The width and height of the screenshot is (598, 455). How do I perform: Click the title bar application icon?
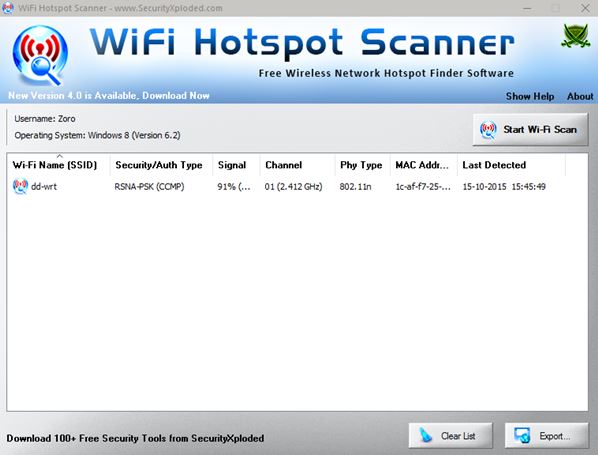(x=8, y=8)
